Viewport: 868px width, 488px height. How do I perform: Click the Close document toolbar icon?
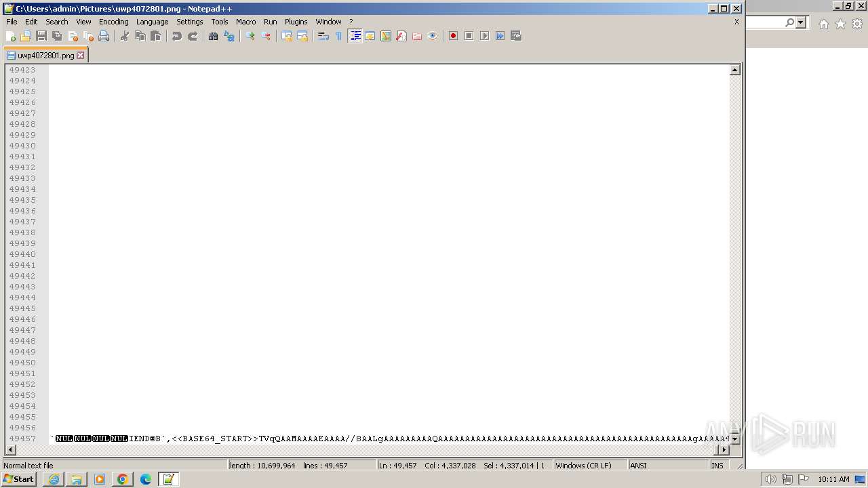[x=73, y=36]
